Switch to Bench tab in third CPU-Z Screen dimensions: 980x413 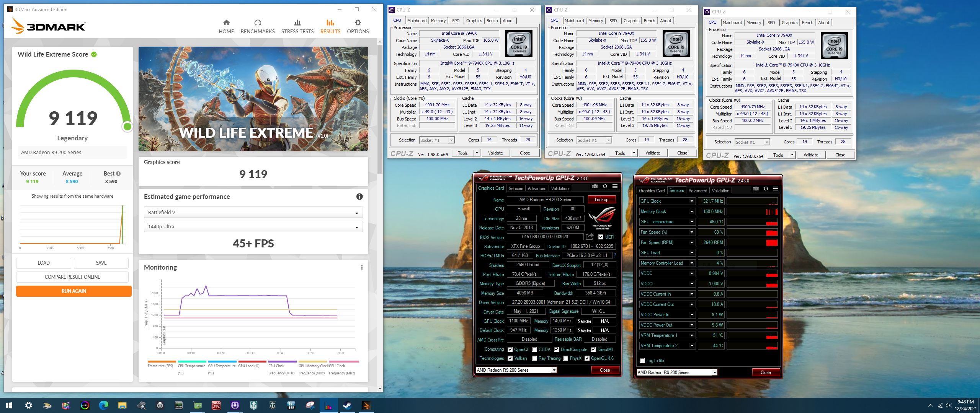[x=807, y=23]
